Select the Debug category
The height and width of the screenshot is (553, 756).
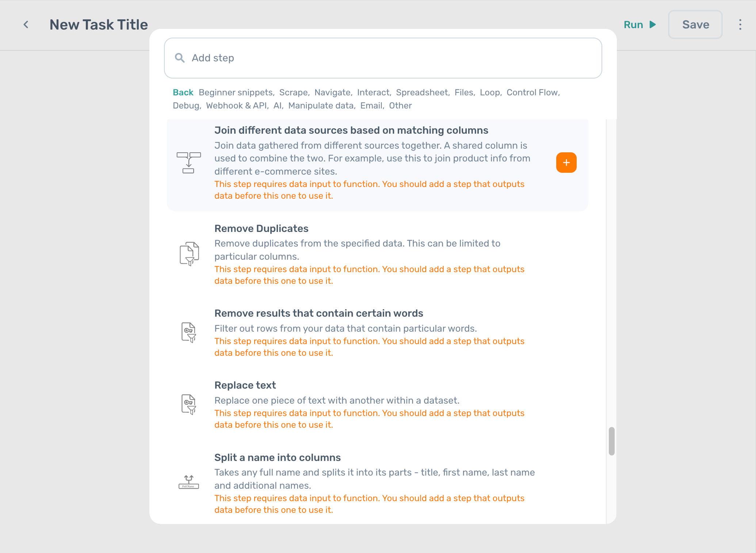tap(186, 106)
